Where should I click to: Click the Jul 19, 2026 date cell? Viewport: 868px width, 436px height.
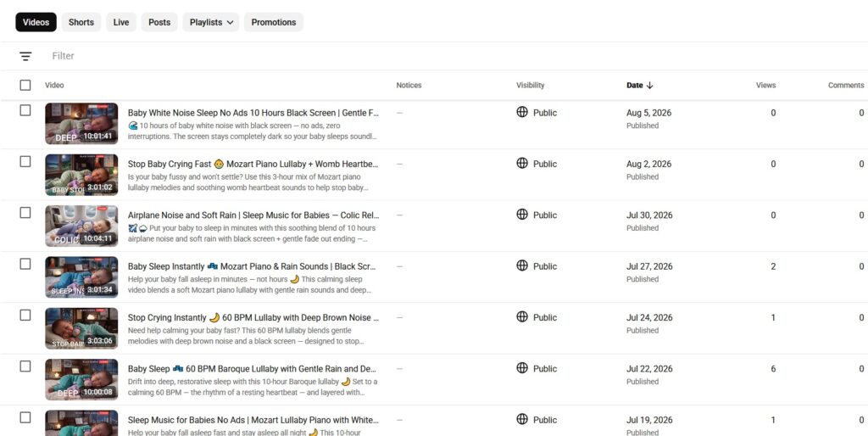pos(649,420)
